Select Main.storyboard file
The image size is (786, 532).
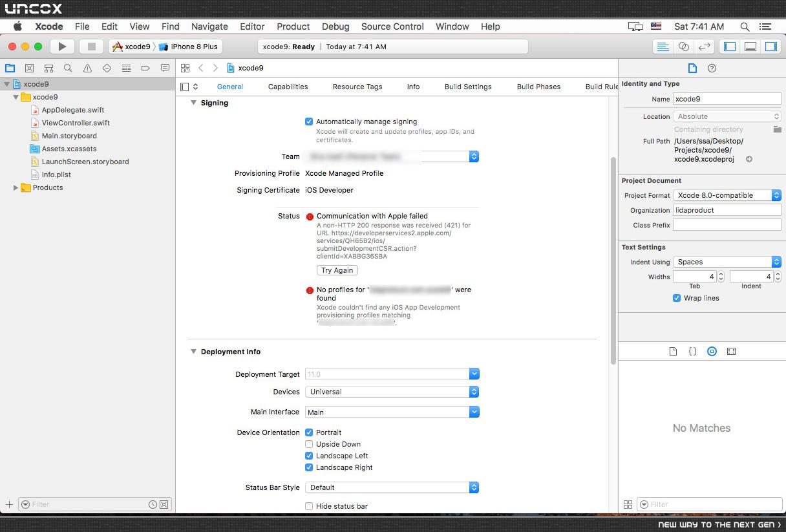point(69,136)
